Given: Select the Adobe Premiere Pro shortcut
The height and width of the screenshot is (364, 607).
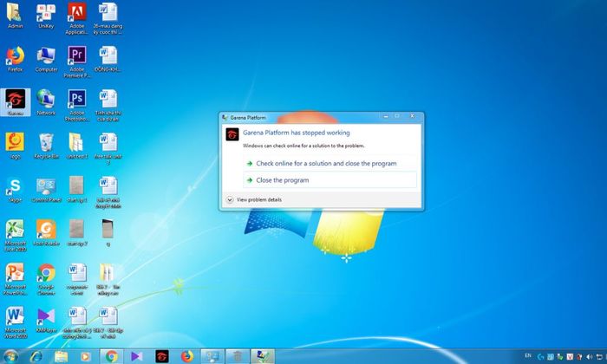Looking at the screenshot, I should click(76, 62).
